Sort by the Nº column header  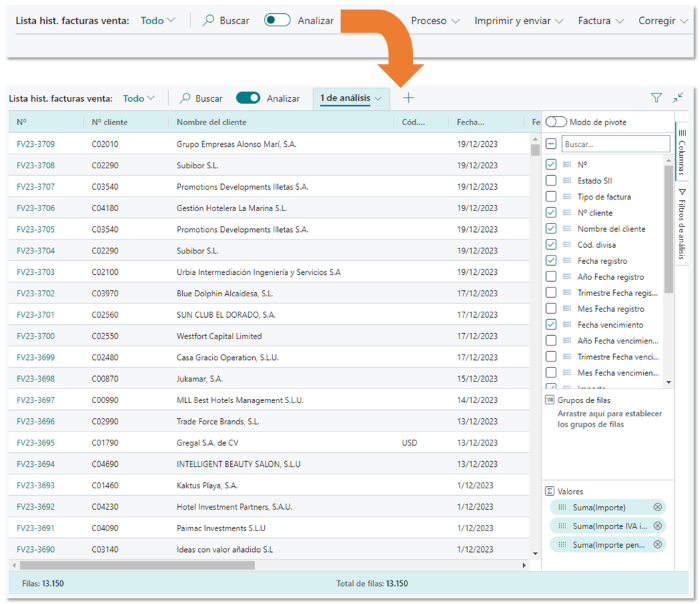(46, 122)
